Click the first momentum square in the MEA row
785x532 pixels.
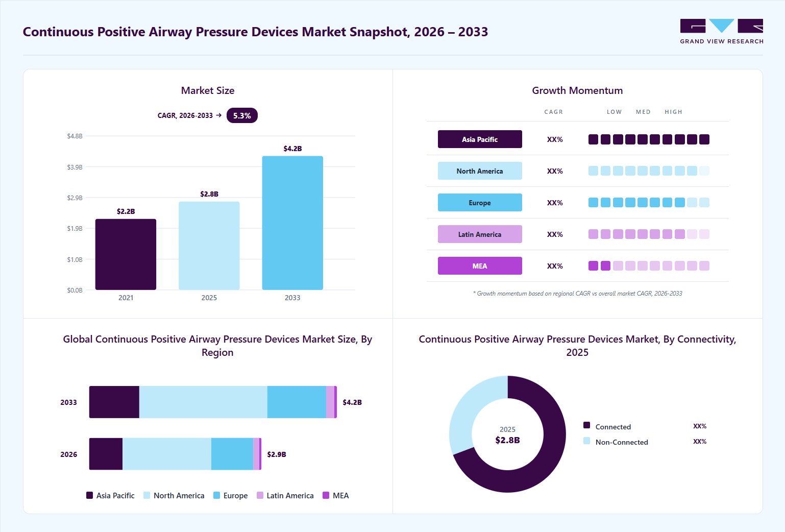[593, 266]
